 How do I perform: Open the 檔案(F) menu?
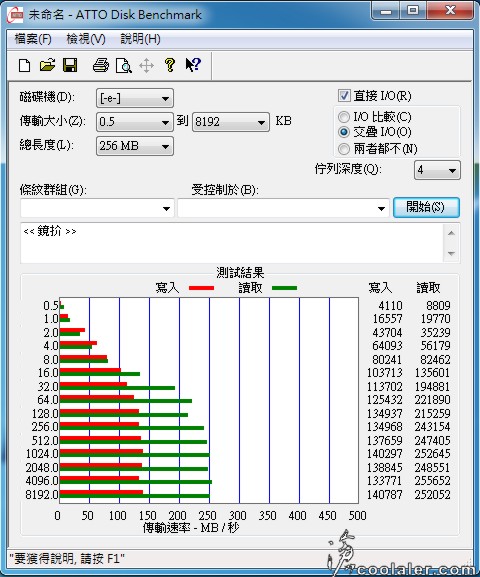33,39
